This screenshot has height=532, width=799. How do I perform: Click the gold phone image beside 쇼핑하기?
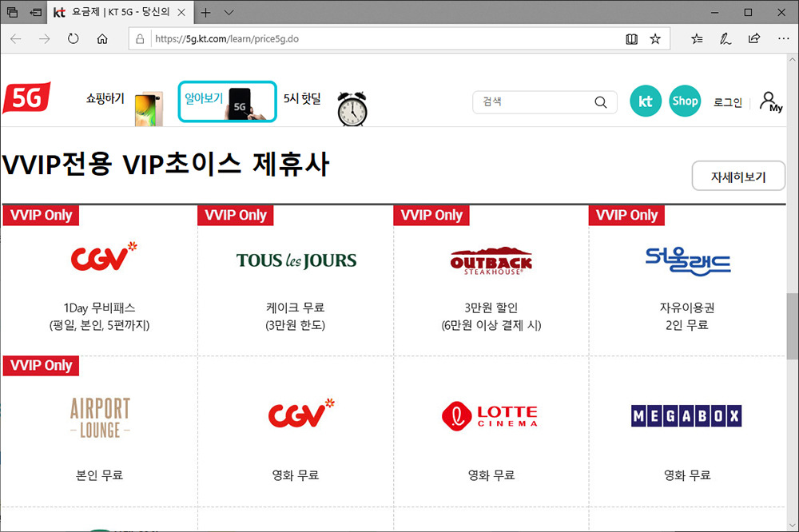pyautogui.click(x=149, y=109)
